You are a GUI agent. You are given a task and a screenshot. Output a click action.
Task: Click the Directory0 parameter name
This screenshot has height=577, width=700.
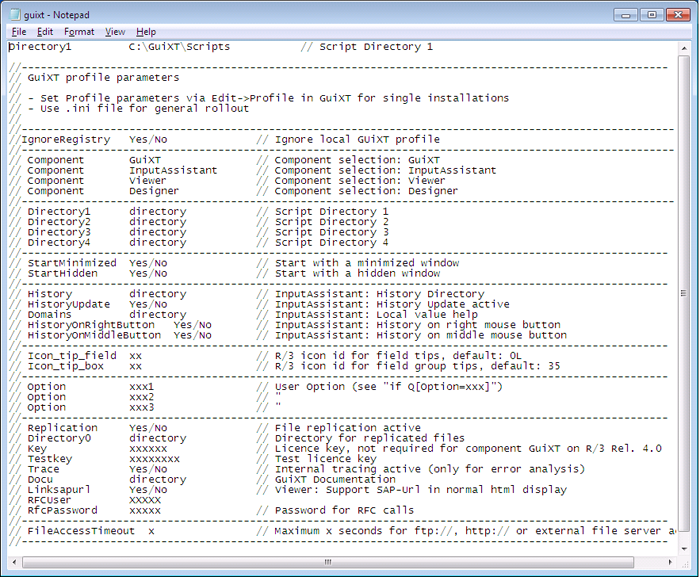[x=59, y=438]
